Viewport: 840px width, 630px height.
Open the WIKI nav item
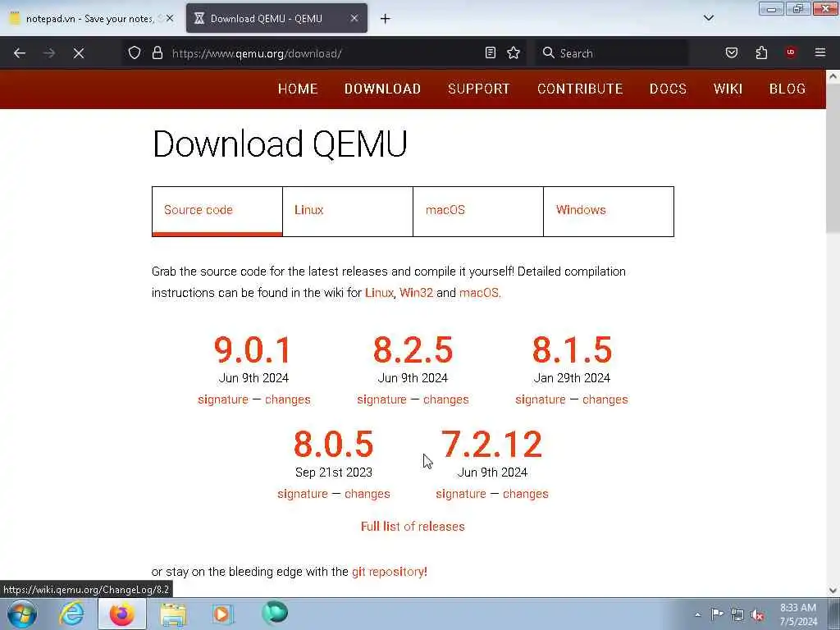[x=728, y=89]
